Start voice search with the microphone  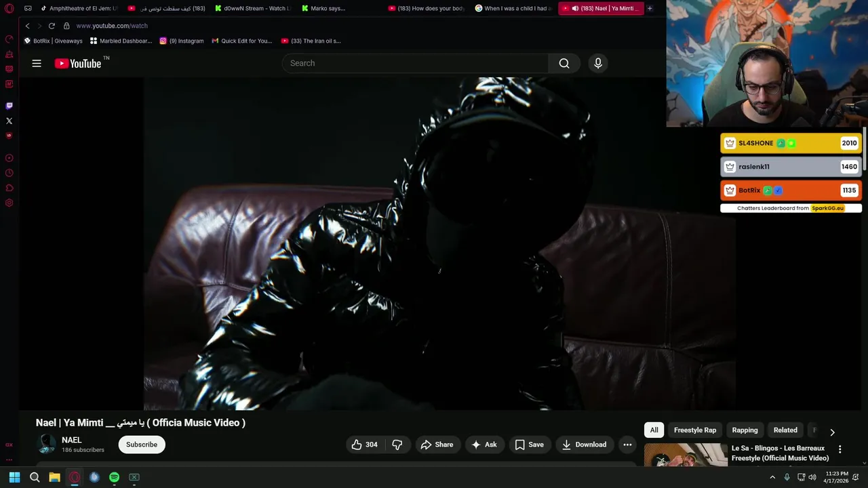(597, 63)
